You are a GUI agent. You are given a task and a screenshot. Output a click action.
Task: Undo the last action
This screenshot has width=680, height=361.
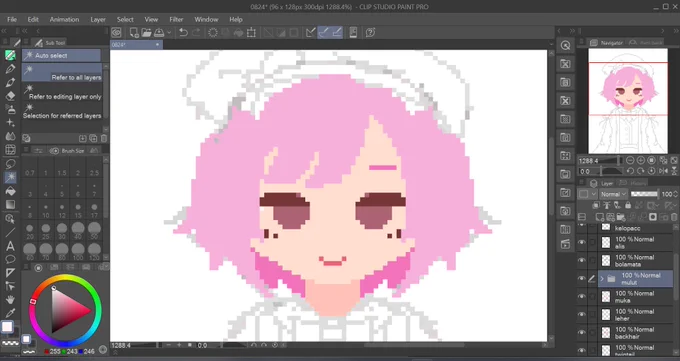tap(183, 33)
